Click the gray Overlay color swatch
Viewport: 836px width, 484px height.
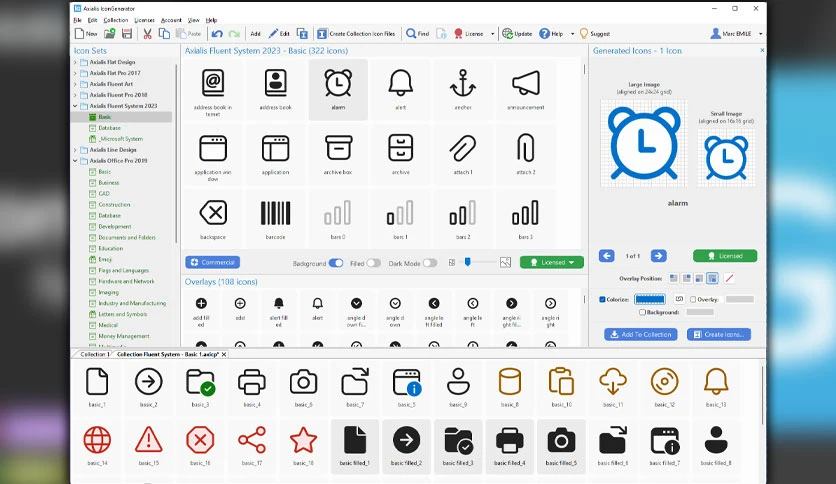[740, 300]
